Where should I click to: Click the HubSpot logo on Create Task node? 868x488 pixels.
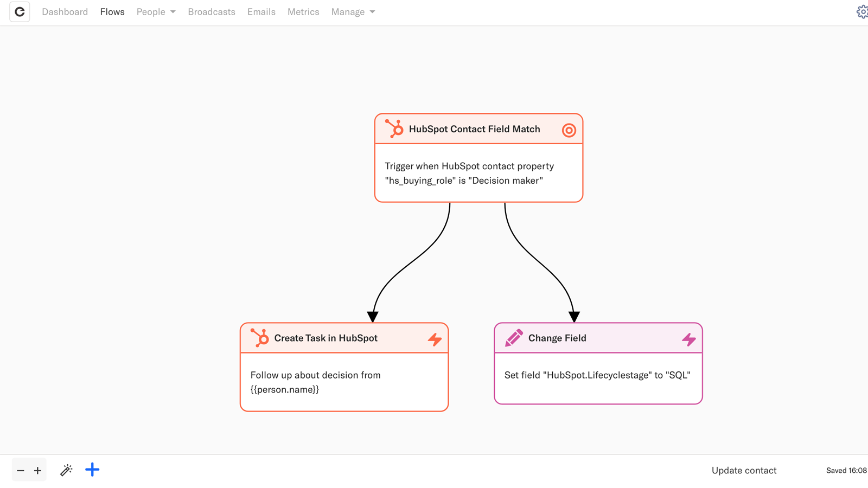pyautogui.click(x=260, y=338)
